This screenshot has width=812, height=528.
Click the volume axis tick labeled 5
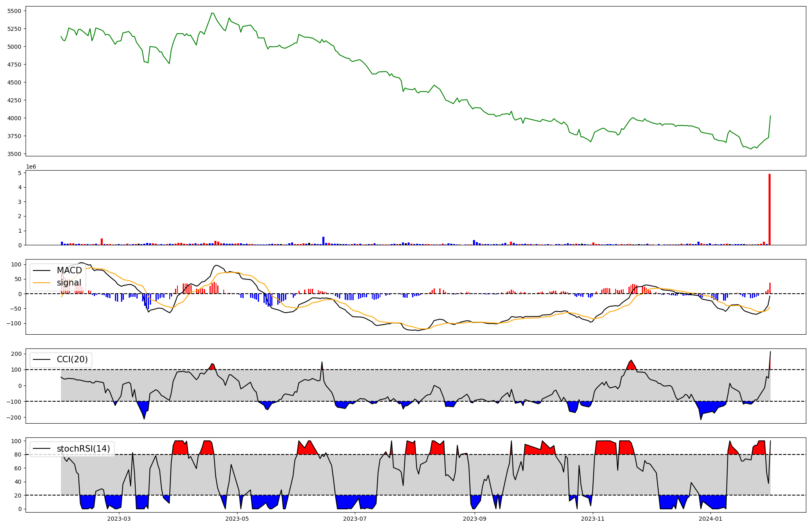(19, 173)
